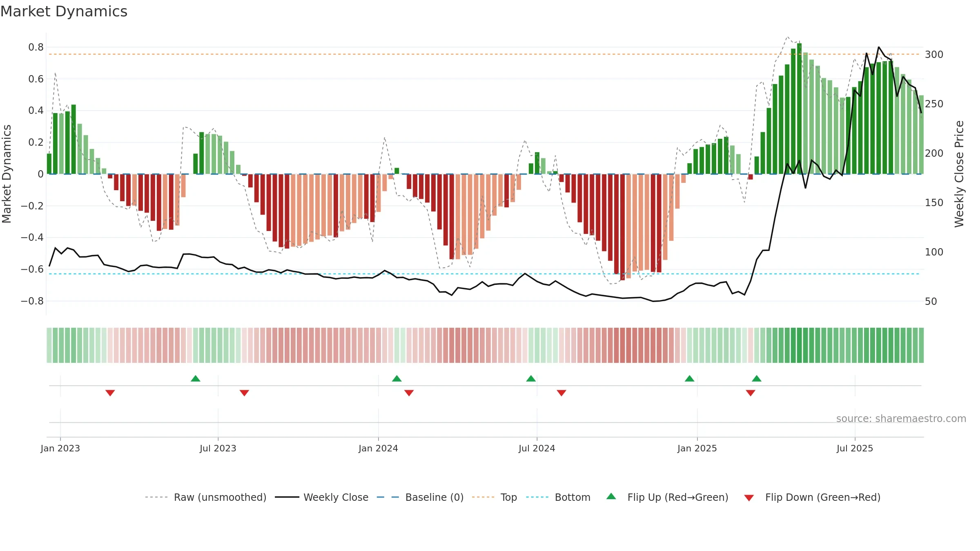
Task: Toggle Weekly Close legend entry
Action: point(322,497)
